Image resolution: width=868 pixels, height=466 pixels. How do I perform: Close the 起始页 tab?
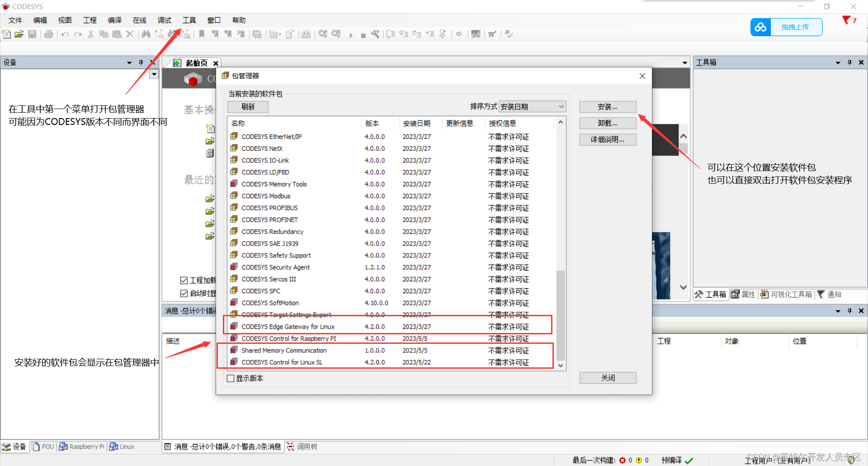pos(216,63)
